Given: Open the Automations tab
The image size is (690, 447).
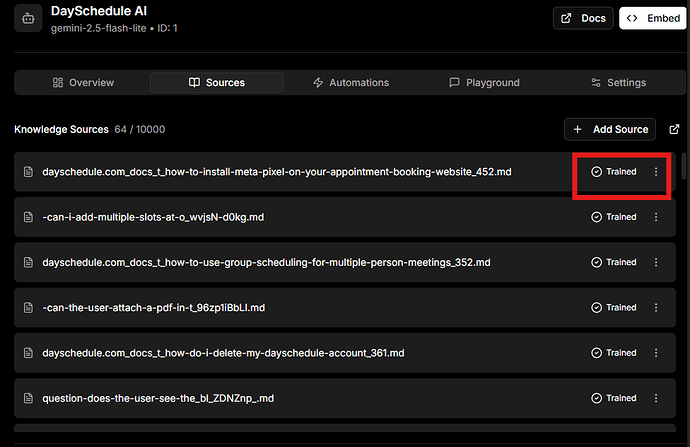Looking at the screenshot, I should tap(351, 83).
